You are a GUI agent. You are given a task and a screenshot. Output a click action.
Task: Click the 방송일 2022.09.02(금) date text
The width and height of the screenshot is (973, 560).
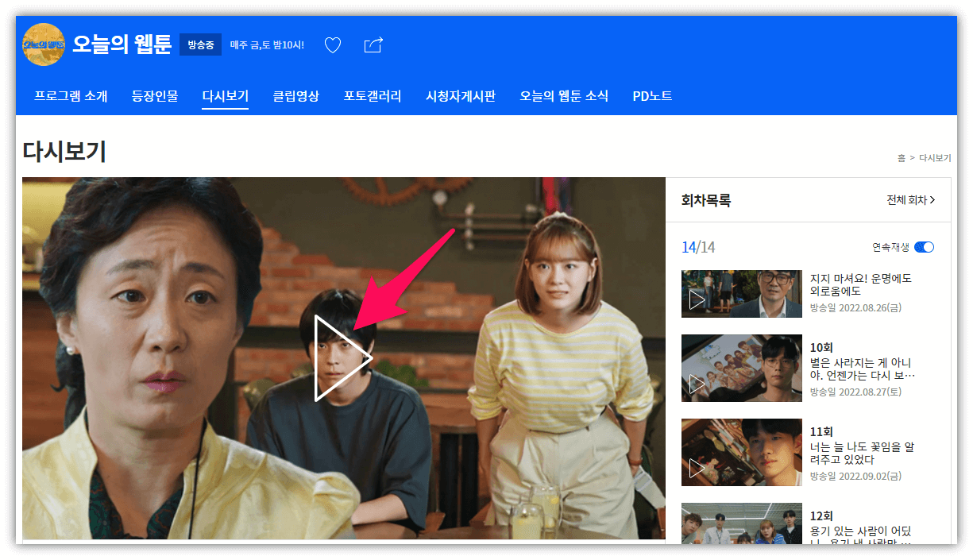pyautogui.click(x=855, y=476)
